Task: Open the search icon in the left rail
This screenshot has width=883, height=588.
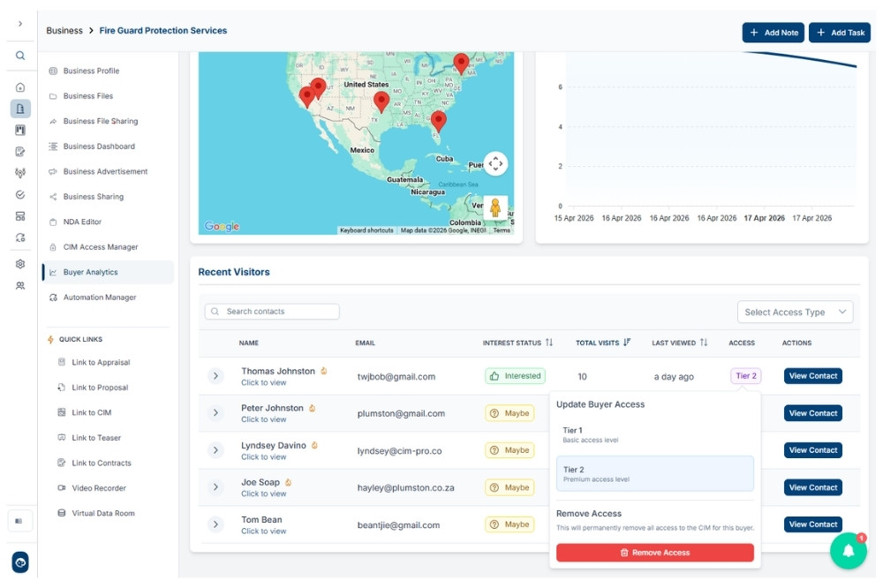Action: (x=20, y=56)
